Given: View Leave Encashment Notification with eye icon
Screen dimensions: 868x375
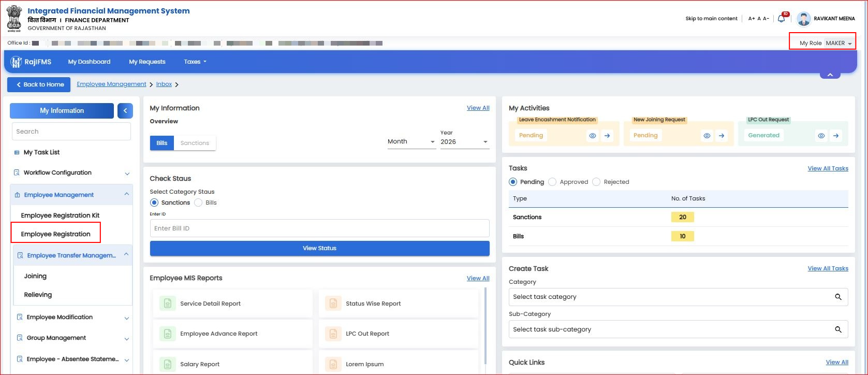Looking at the screenshot, I should point(593,136).
